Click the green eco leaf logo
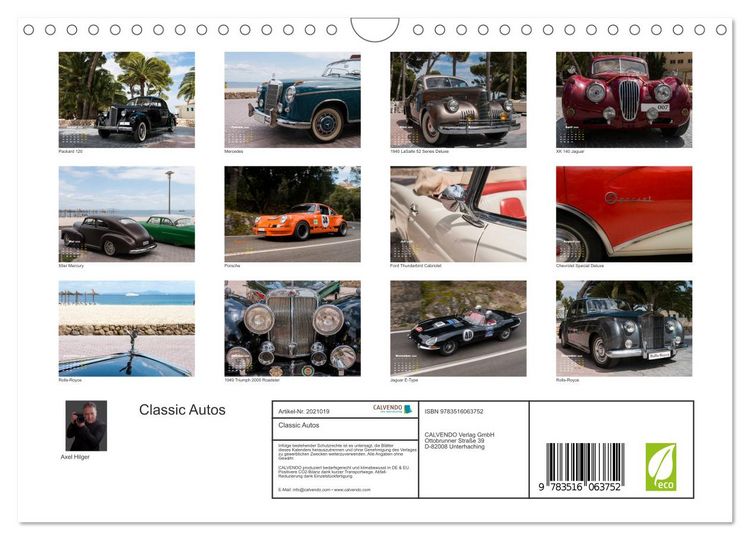Viewport: 750px width, 540px height. (x=661, y=467)
